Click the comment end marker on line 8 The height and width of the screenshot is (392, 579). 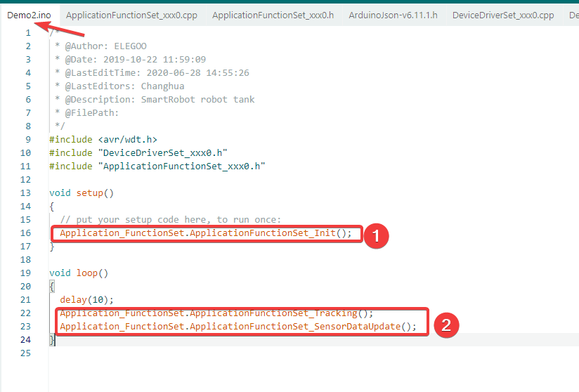coord(60,126)
